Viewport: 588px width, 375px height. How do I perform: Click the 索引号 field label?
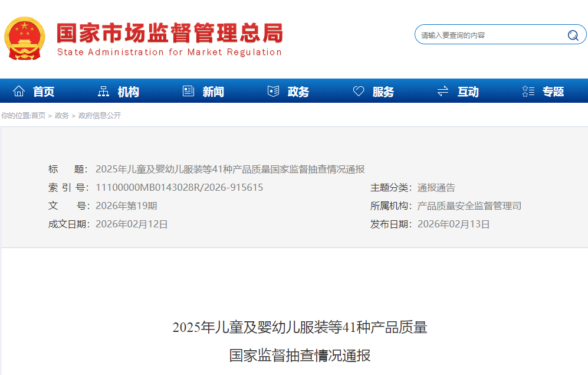click(x=68, y=187)
